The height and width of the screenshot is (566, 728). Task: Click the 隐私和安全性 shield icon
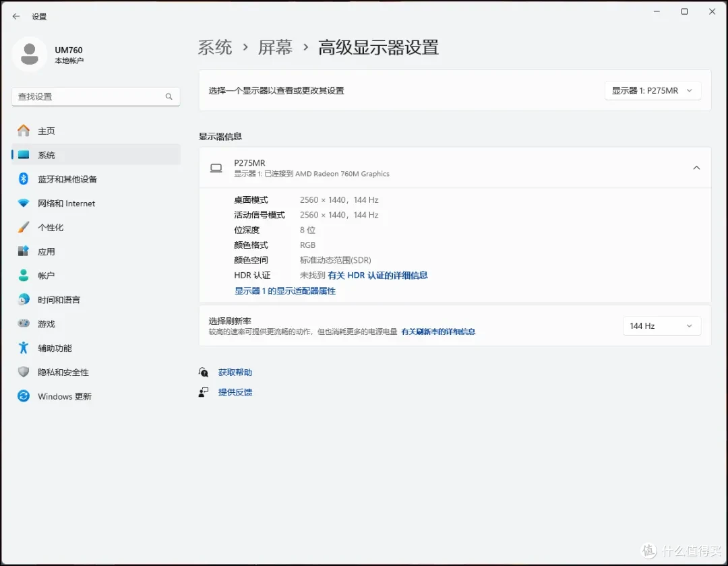(x=24, y=372)
